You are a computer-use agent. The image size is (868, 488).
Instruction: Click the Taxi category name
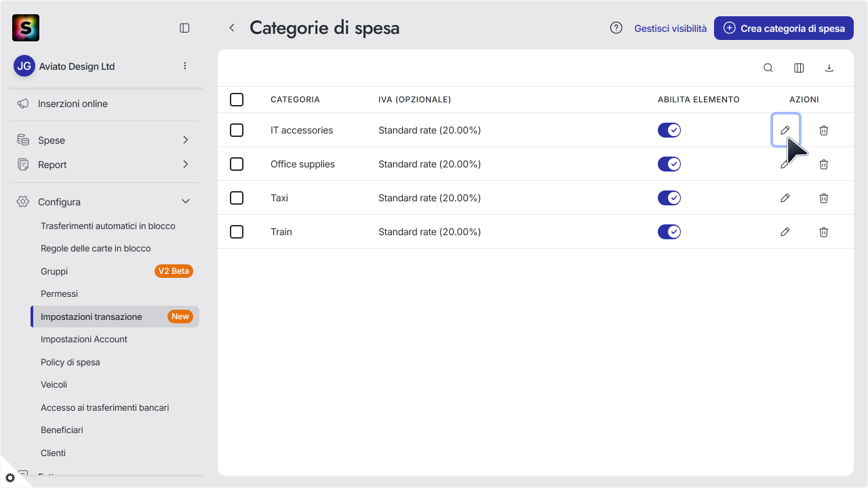(279, 198)
